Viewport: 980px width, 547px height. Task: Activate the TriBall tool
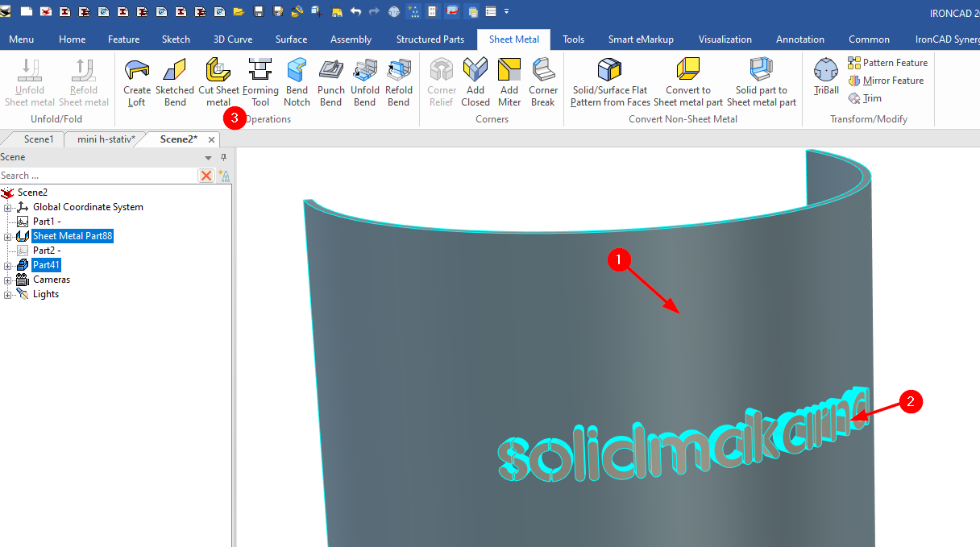pos(826,77)
